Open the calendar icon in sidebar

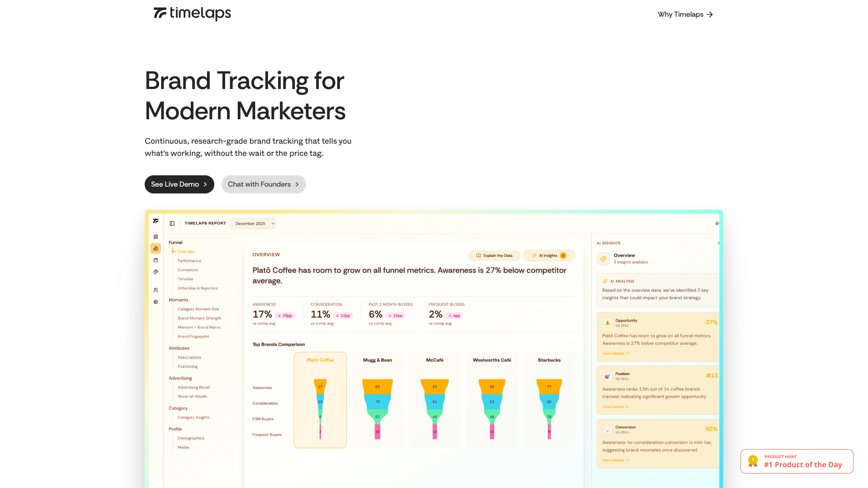[x=156, y=260]
